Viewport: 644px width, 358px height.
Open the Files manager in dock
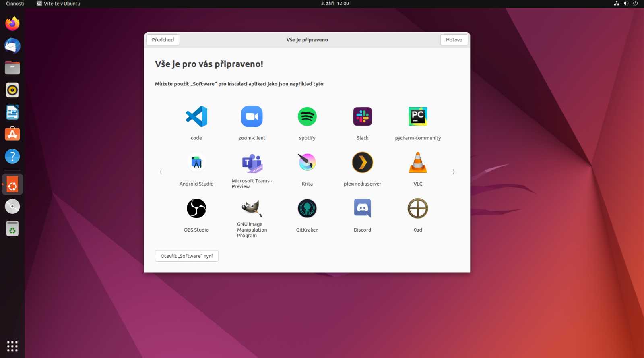pos(12,68)
